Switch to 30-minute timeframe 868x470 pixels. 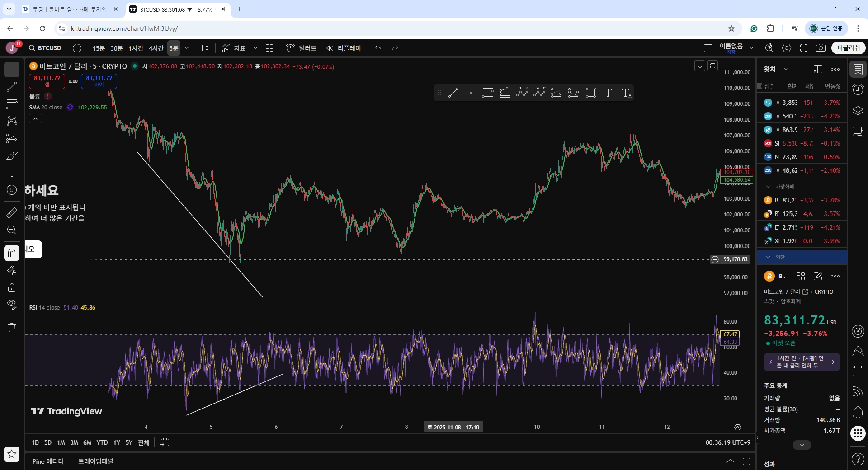117,48
